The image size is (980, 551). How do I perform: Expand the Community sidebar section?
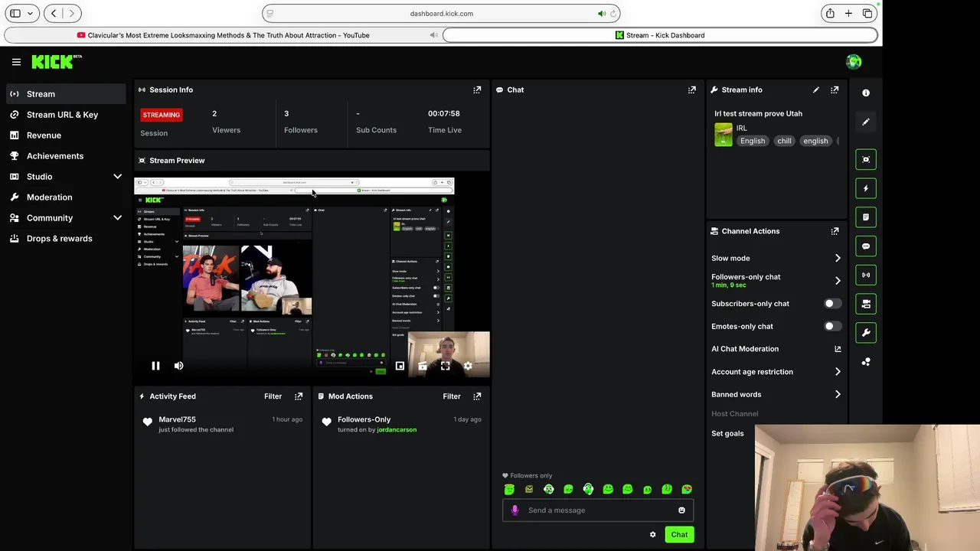point(117,218)
